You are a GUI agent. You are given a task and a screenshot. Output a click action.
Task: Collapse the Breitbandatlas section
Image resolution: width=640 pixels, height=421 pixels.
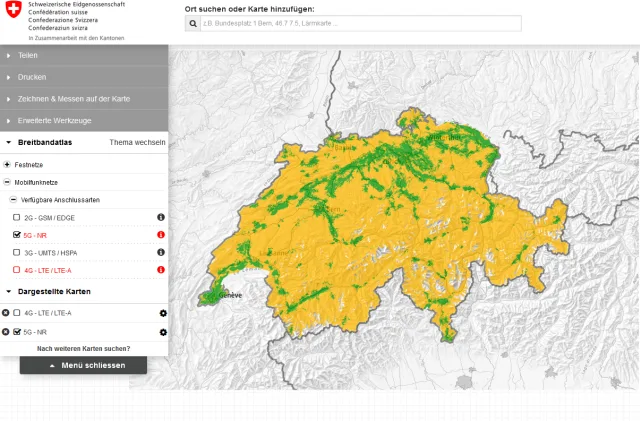pos(9,143)
